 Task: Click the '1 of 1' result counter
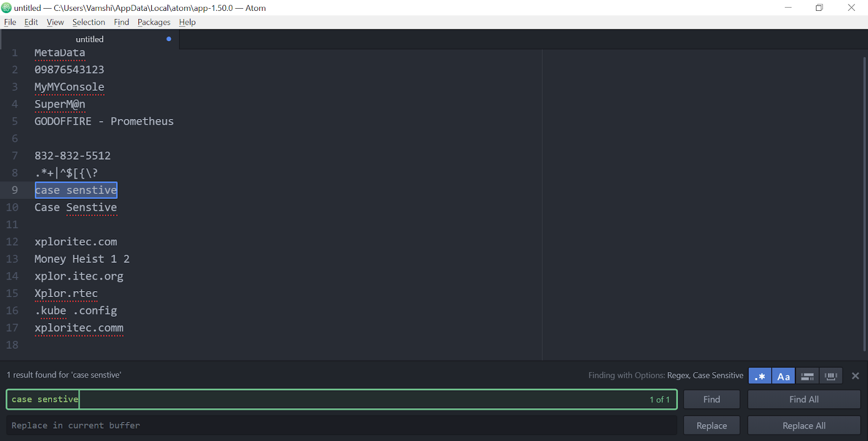[660, 400]
